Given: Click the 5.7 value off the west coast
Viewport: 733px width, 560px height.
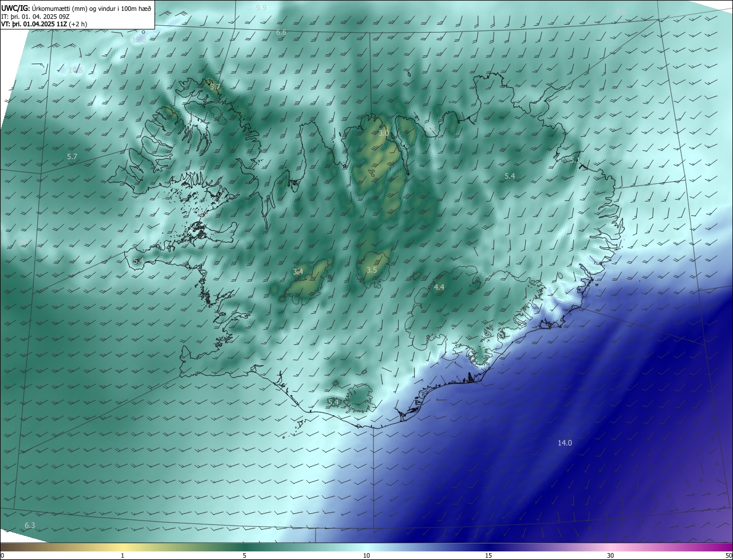Looking at the screenshot, I should (x=72, y=156).
